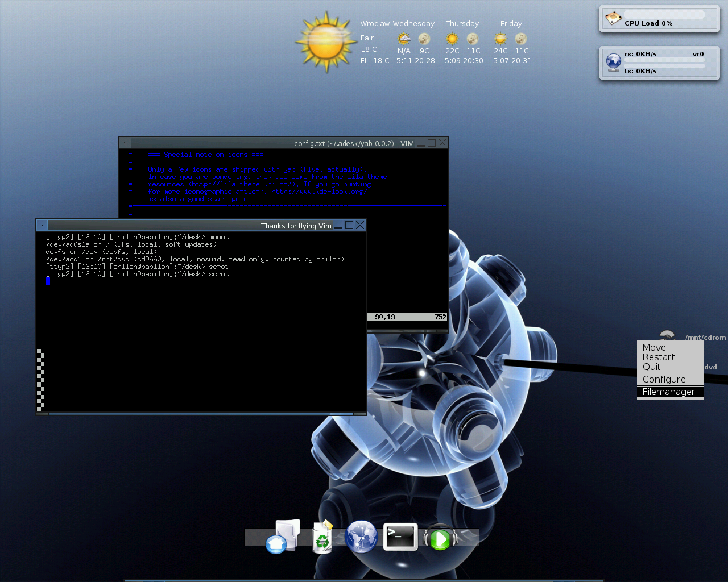The image size is (728, 582).
Task: Open the recycle bin in the dock
Action: click(x=322, y=537)
